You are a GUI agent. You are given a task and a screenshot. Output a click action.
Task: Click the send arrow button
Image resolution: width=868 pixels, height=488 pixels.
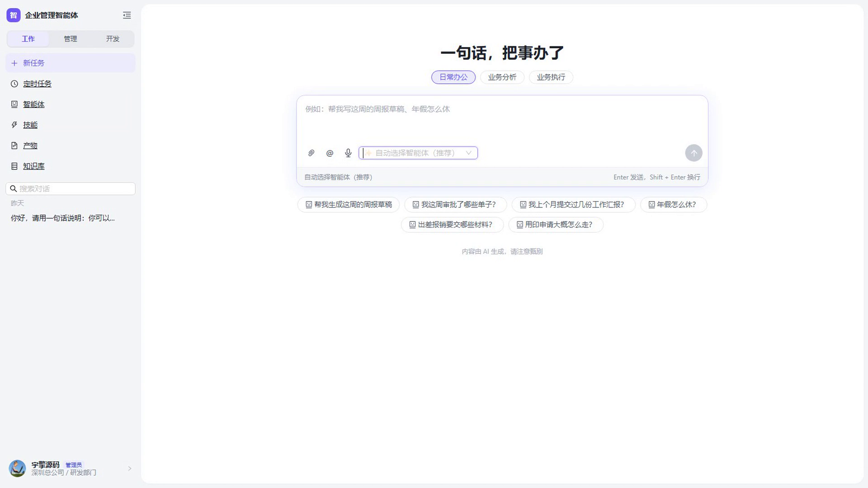click(x=693, y=153)
